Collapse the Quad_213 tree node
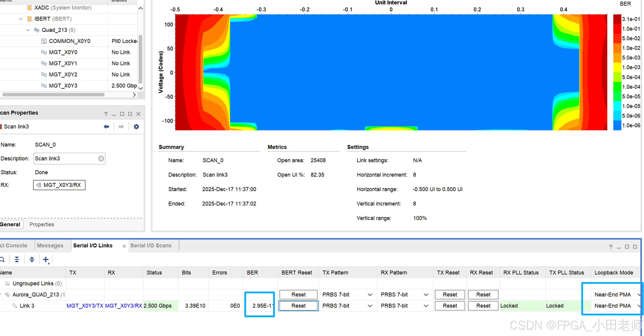 pos(28,30)
